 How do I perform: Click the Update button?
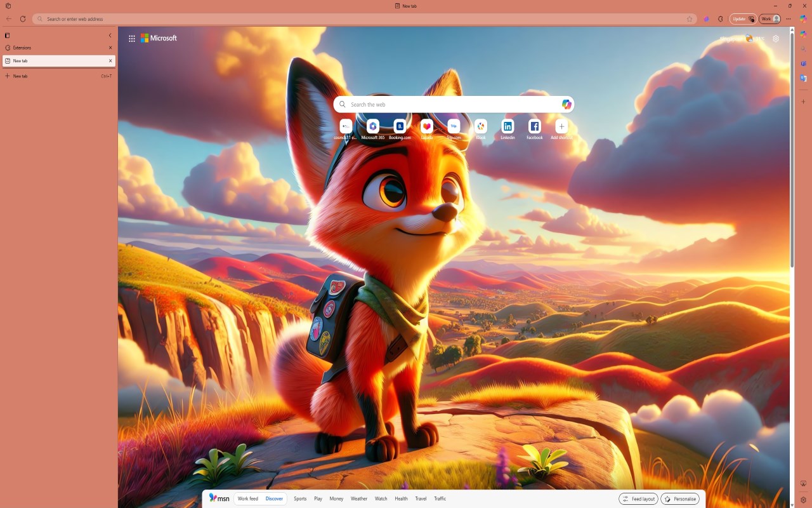(x=743, y=19)
